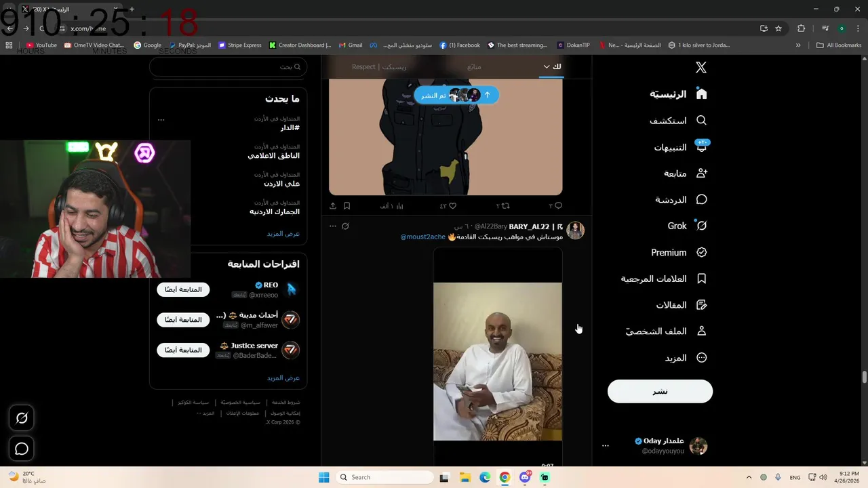Open Stripe Express bookmark
The width and height of the screenshot is (868, 488).
[x=240, y=45]
